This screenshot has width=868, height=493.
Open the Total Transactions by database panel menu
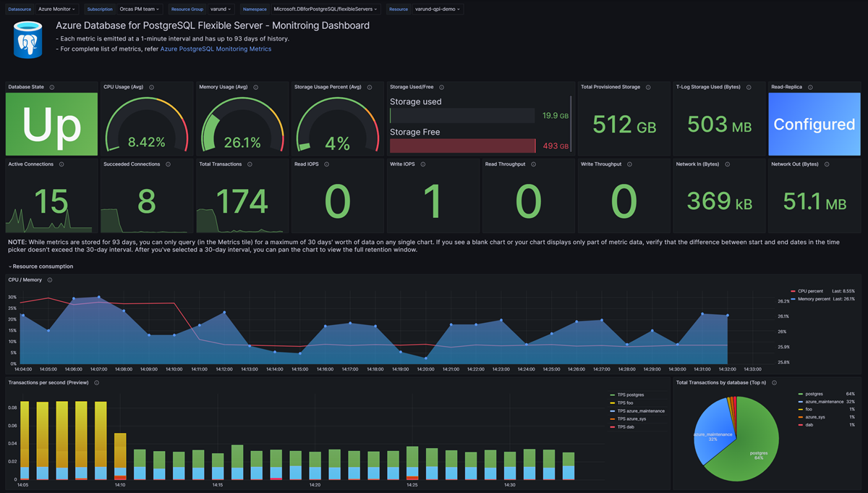coord(720,382)
